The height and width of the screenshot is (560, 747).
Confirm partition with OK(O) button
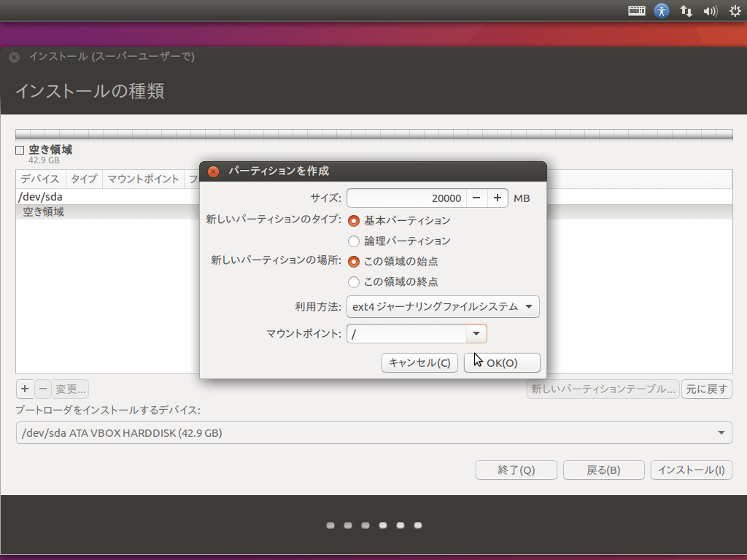coord(502,362)
